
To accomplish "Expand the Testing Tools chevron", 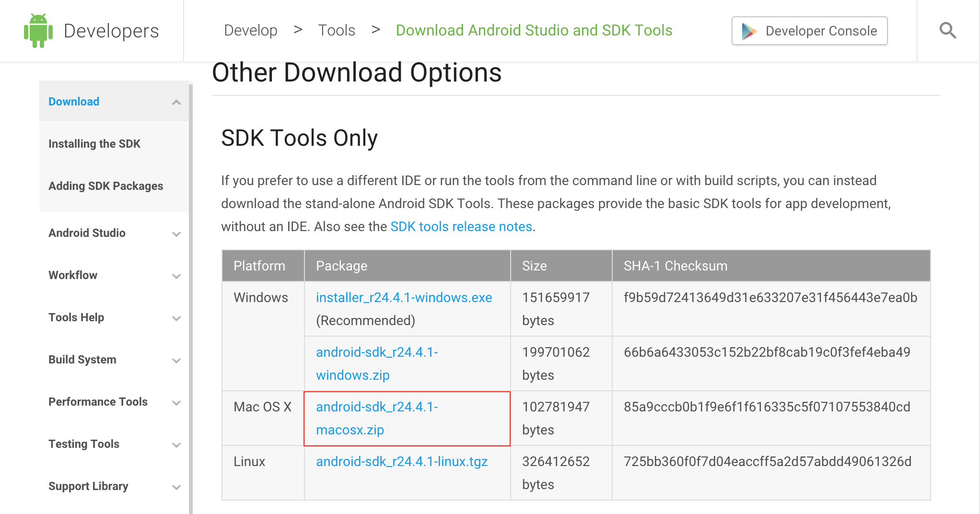I will [176, 445].
